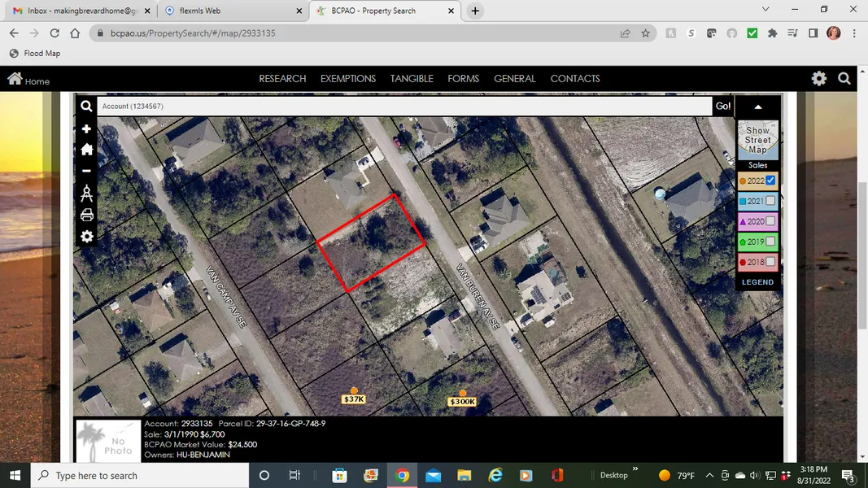Enable the 2019 sales checkbox
The image size is (868, 488).
pyautogui.click(x=770, y=242)
